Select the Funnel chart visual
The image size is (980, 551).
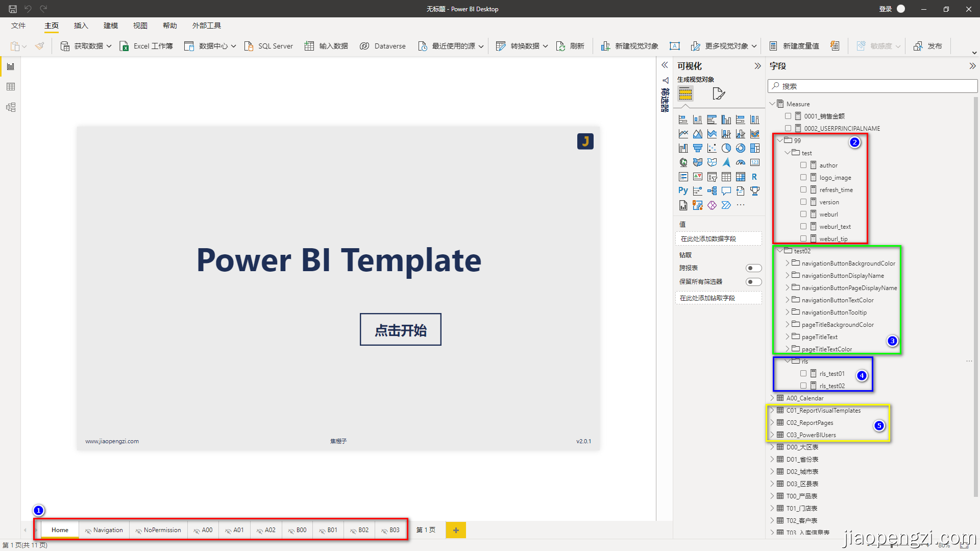pyautogui.click(x=698, y=148)
